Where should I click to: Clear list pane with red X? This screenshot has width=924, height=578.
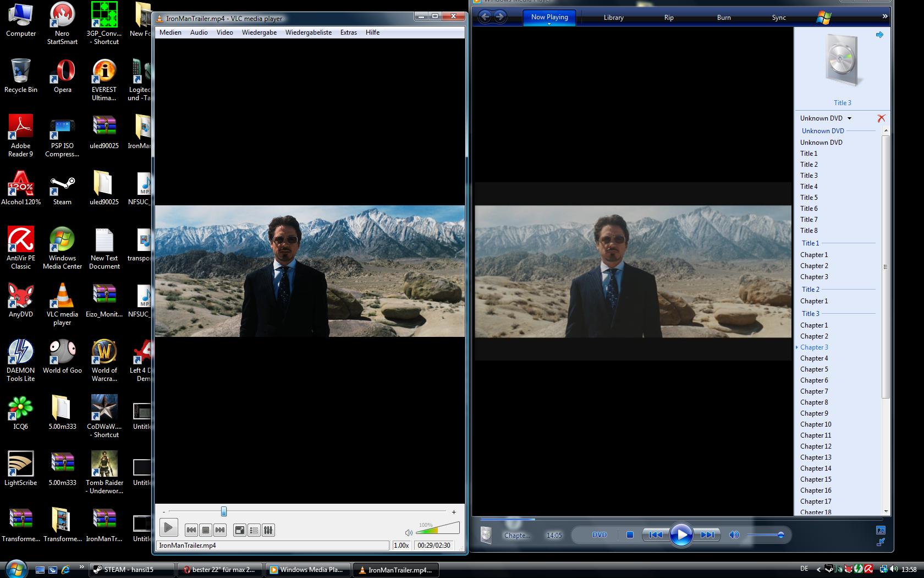pyautogui.click(x=881, y=118)
